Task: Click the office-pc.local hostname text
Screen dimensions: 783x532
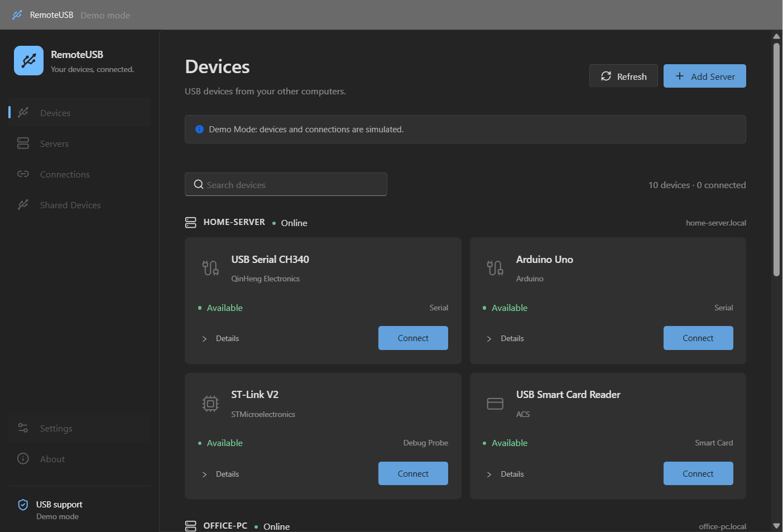Action: [722, 526]
